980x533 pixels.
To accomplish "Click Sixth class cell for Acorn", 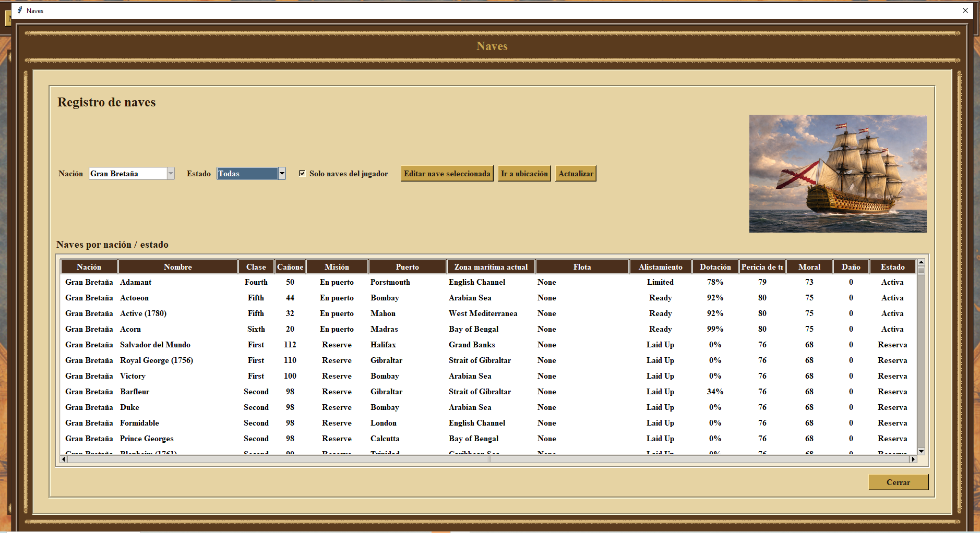I will tap(256, 329).
